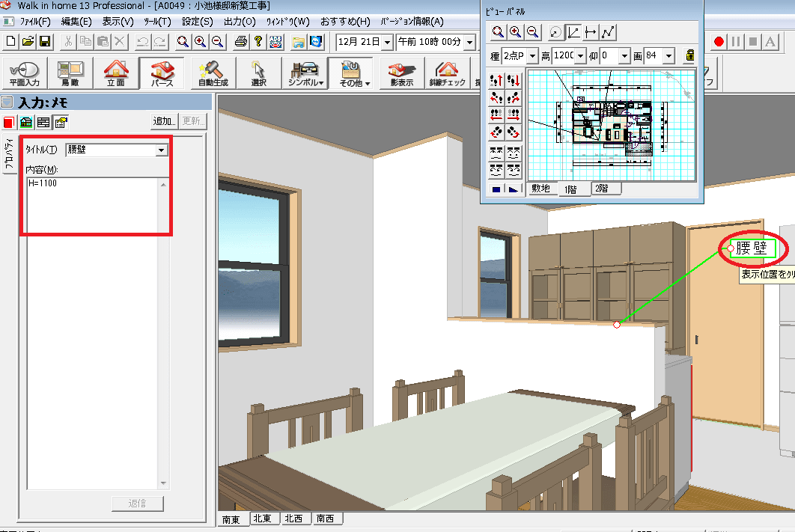This screenshot has width=795, height=532.
Task: Click the 追加... button
Action: coord(165,121)
